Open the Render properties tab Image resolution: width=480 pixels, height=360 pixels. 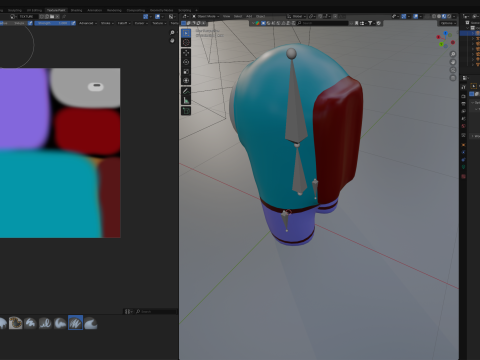[463, 96]
